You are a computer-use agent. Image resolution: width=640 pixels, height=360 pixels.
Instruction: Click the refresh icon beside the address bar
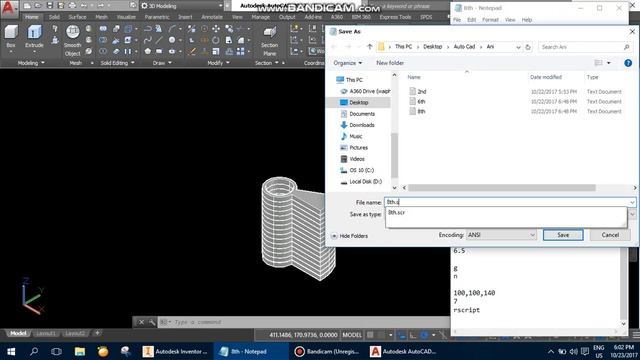pyautogui.click(x=528, y=47)
